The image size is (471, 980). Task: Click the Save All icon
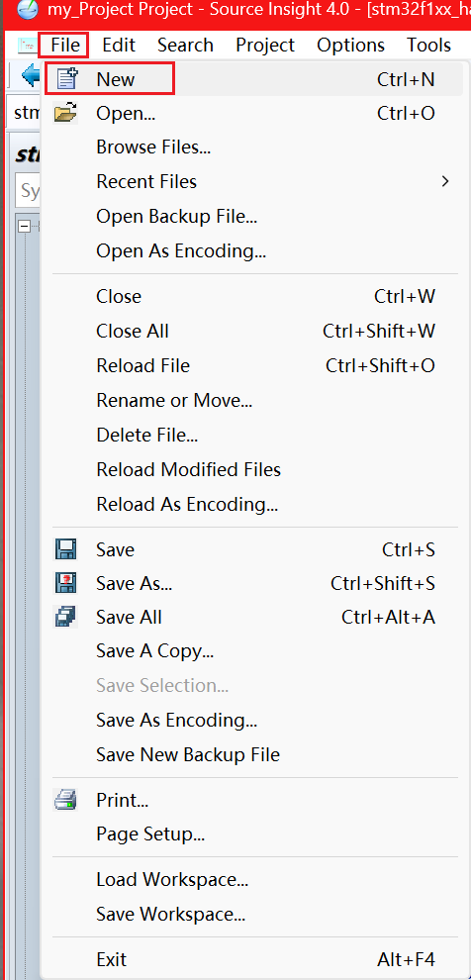point(65,617)
